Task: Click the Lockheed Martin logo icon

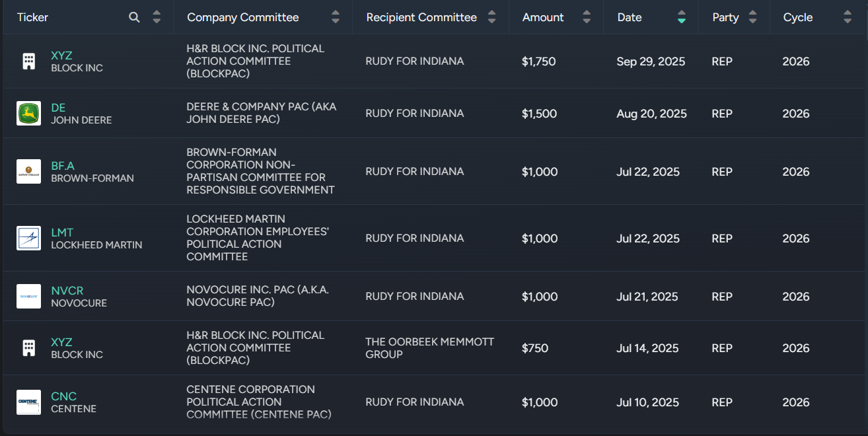Action: coord(28,238)
